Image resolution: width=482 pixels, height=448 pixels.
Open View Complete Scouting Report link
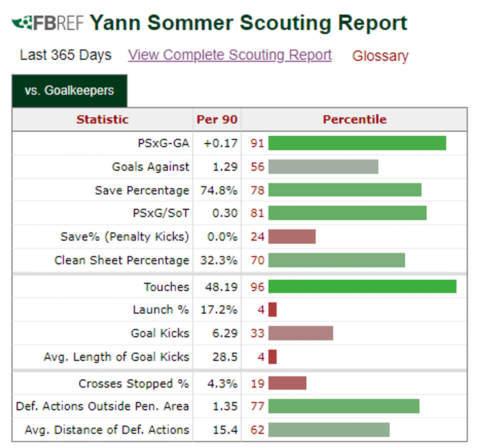[230, 55]
